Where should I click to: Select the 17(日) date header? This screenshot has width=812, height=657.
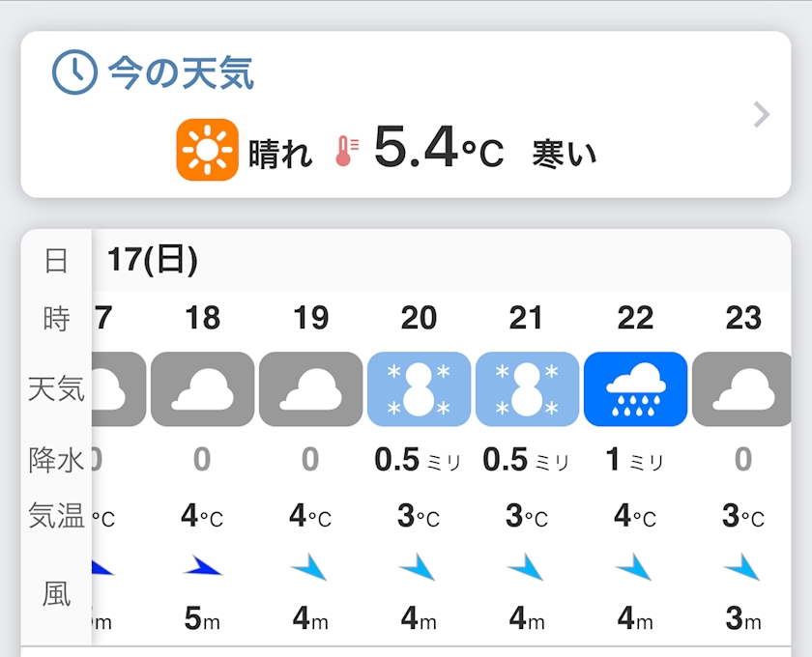(x=153, y=259)
